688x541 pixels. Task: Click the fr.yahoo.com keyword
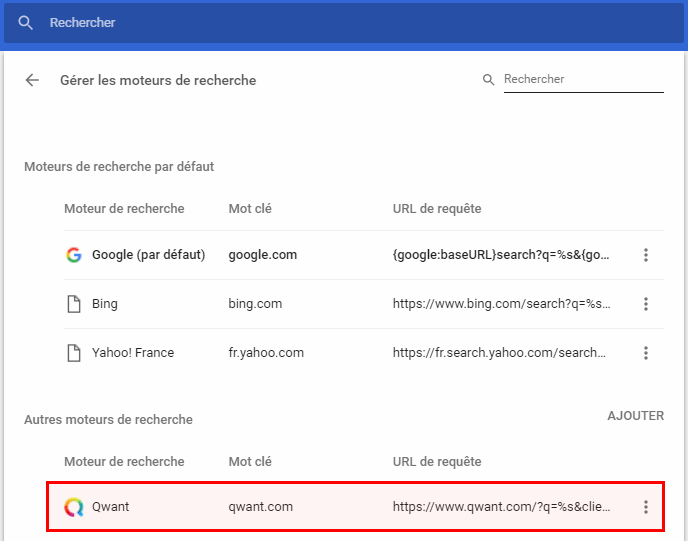click(266, 353)
